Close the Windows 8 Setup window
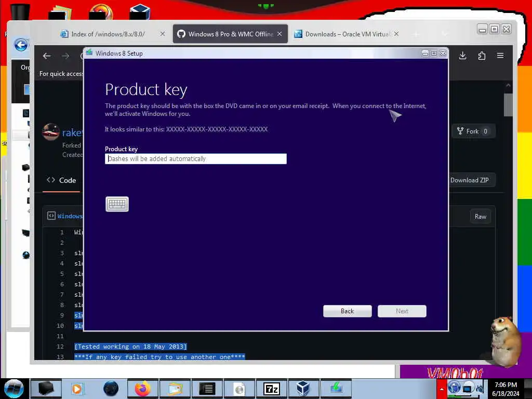532x399 pixels. tap(443, 54)
